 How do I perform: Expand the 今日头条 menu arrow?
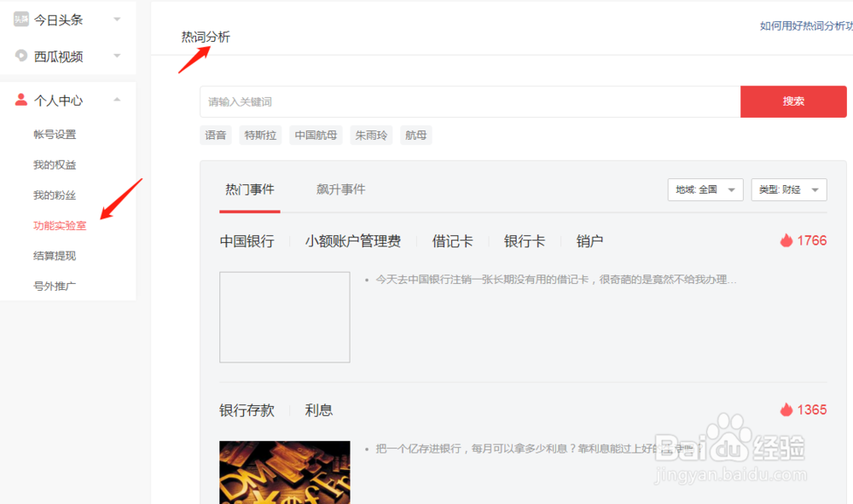(x=117, y=20)
